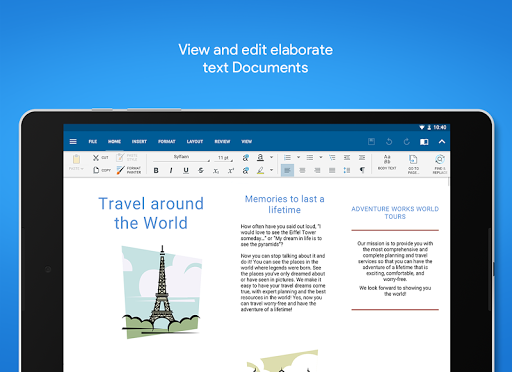Toggle Italic text style
Screen dimensions: 512x372
pos(171,170)
